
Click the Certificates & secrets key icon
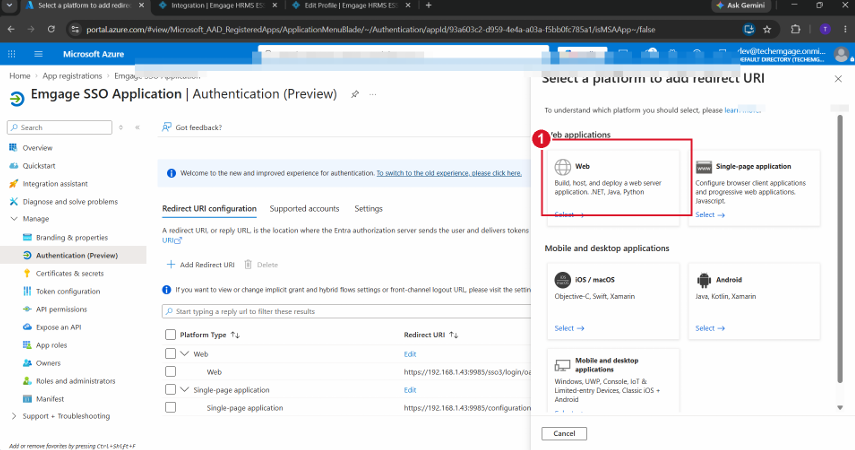click(x=27, y=273)
